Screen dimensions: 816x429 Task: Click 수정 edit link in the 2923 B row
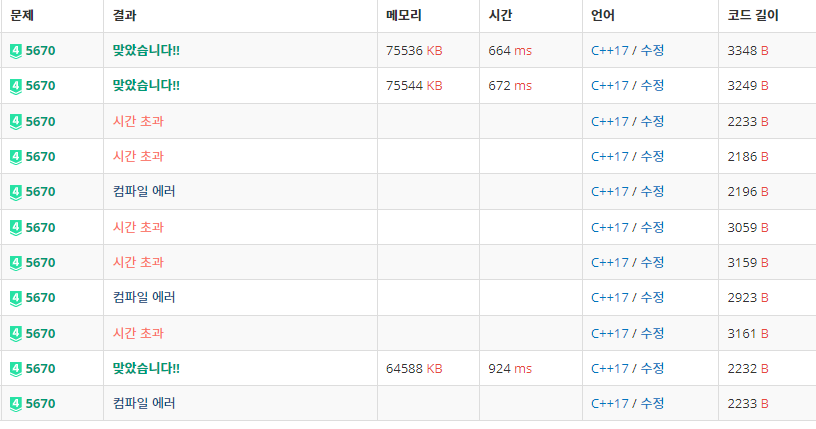coord(652,297)
